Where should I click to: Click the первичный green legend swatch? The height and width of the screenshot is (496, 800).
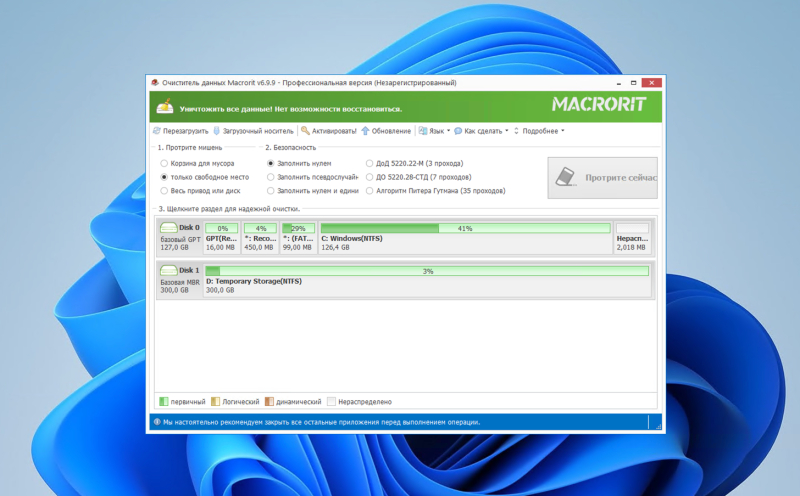click(164, 402)
